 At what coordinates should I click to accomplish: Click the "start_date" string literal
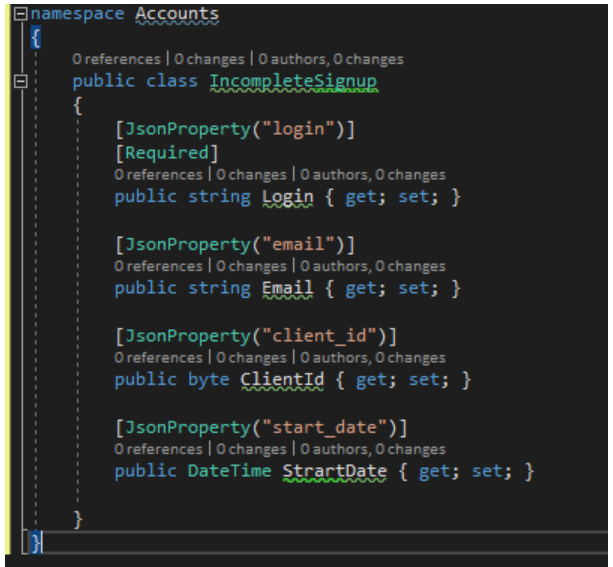point(324,427)
